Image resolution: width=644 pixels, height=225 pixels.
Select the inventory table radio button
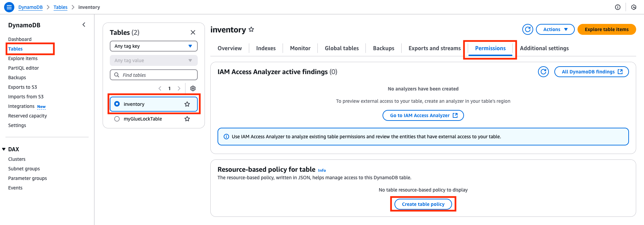tap(117, 104)
